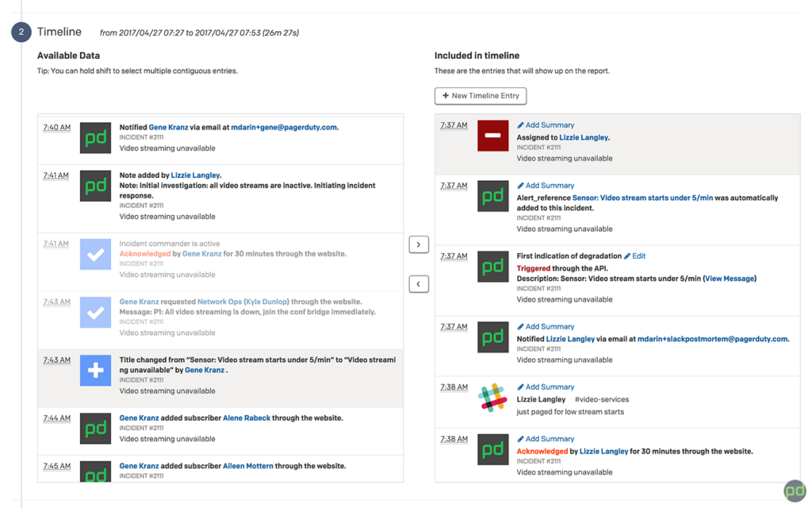Click the "Message: P1: All video streaming is down" text
Image resolution: width=812 pixels, height=508 pixels.
pos(247,312)
